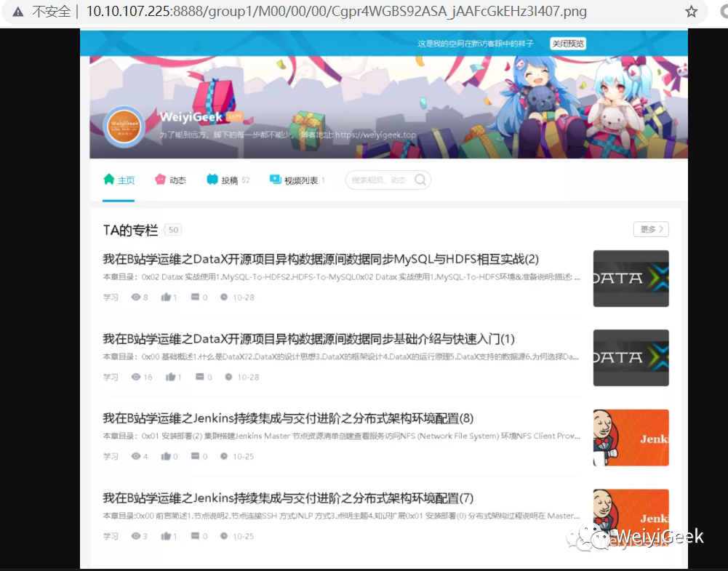Viewport: 728px width, 571px height.
Task: Click the thumbs-up icon on Jenkins article (7)
Action: pyautogui.click(x=166, y=536)
